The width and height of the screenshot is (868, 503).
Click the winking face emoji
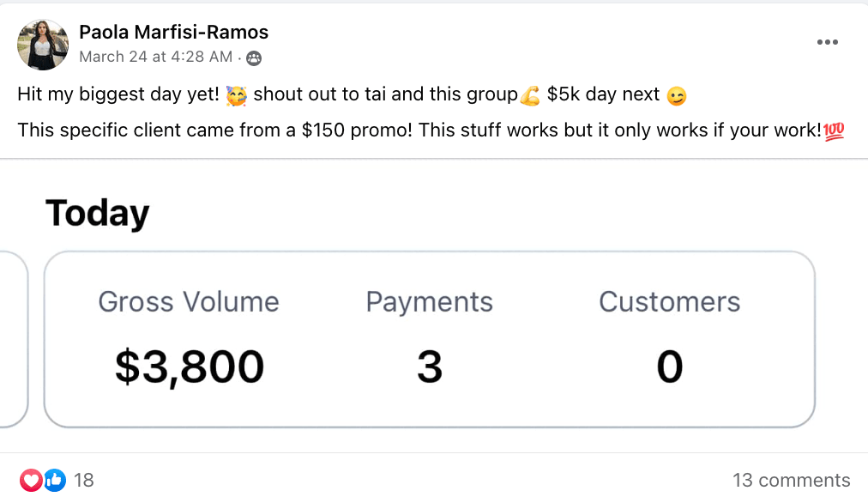point(677,96)
